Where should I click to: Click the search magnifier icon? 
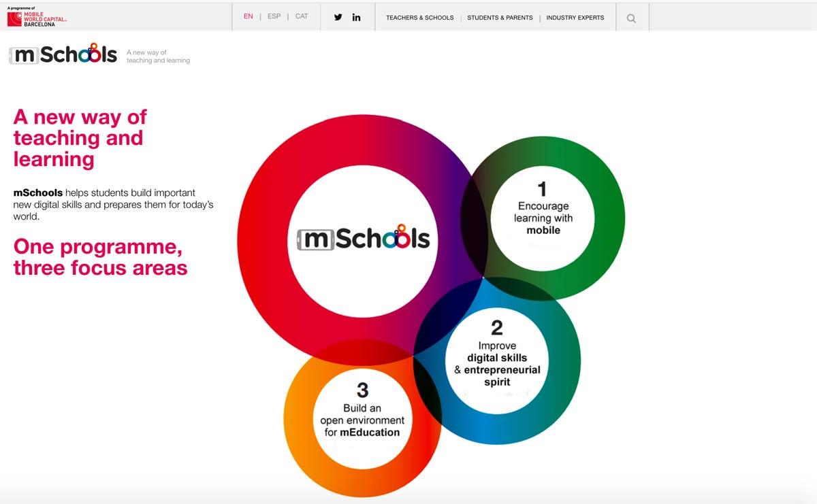point(631,18)
